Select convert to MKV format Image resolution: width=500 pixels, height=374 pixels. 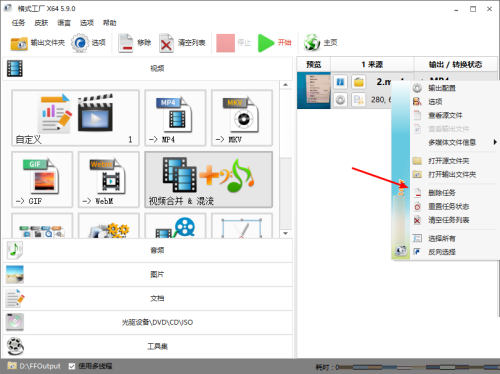(x=242, y=118)
